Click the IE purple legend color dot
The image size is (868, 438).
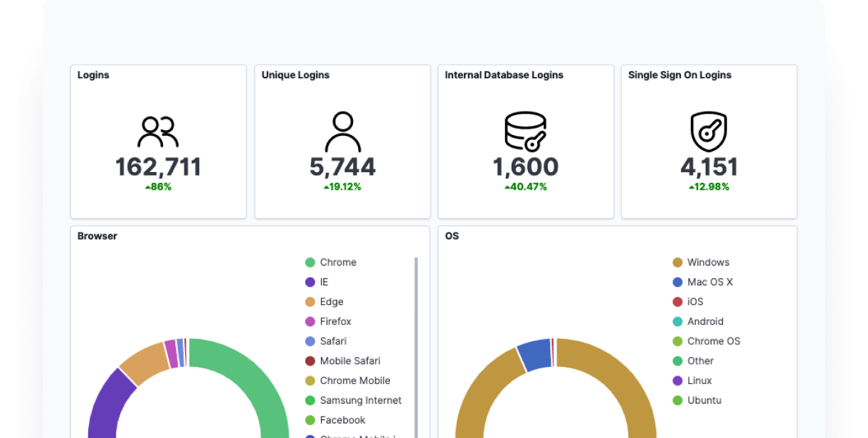pyautogui.click(x=310, y=282)
